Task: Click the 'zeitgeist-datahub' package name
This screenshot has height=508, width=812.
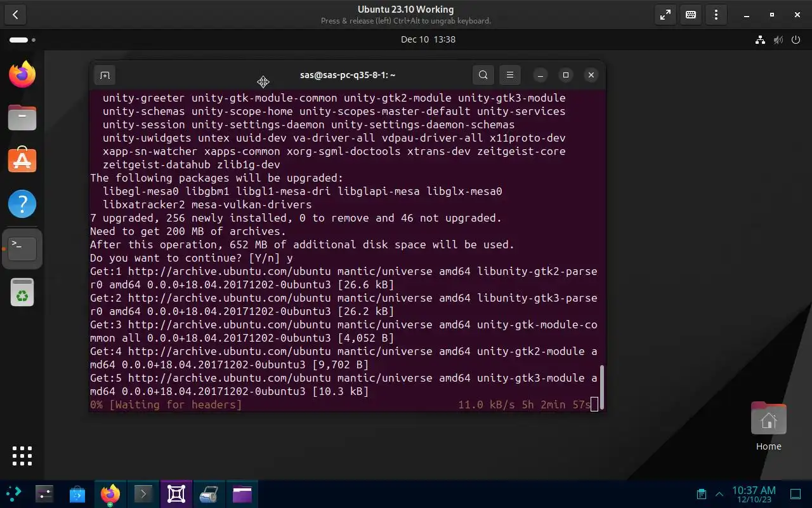Action: (156, 164)
